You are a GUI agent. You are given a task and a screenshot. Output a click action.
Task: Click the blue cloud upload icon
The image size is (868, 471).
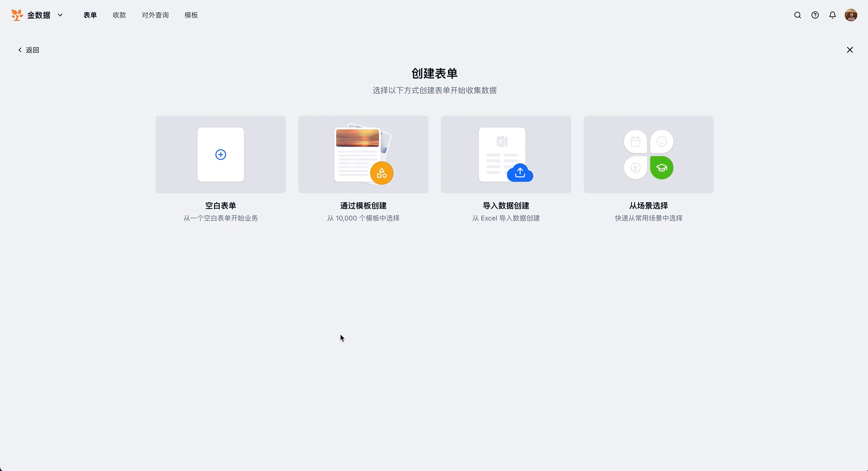click(520, 173)
